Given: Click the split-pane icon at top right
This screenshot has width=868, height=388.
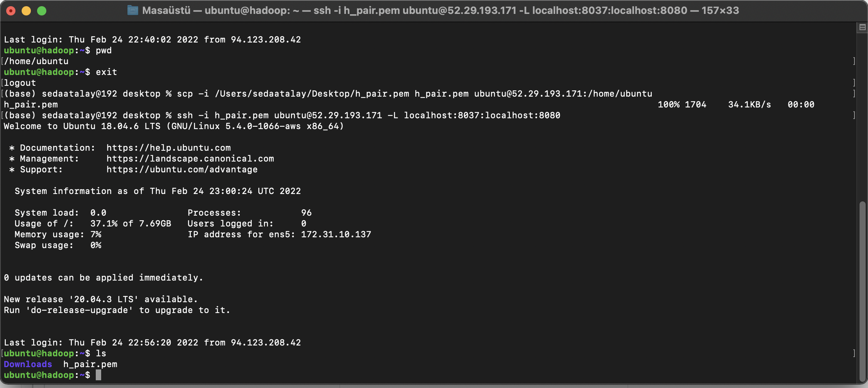Looking at the screenshot, I should click(862, 27).
